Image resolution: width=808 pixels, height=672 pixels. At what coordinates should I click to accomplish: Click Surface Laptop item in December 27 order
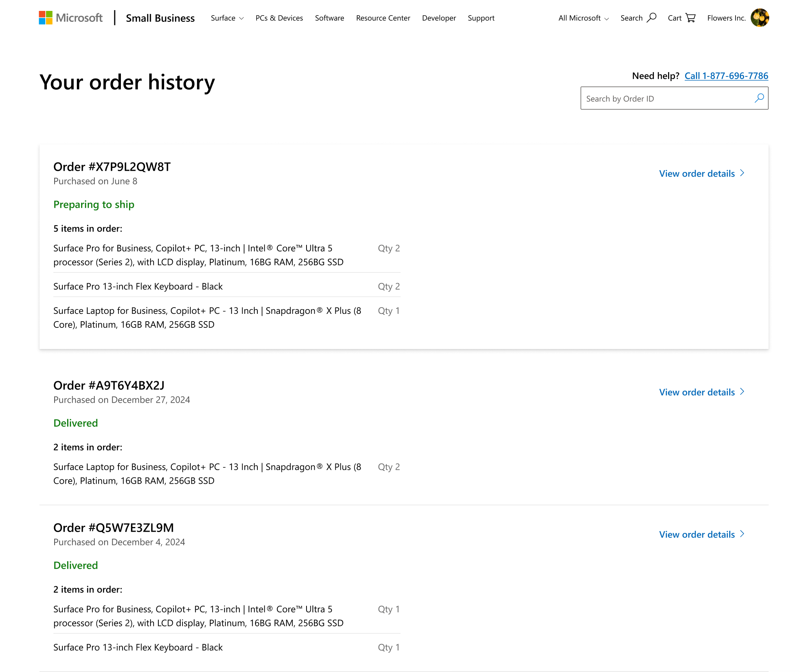(207, 474)
